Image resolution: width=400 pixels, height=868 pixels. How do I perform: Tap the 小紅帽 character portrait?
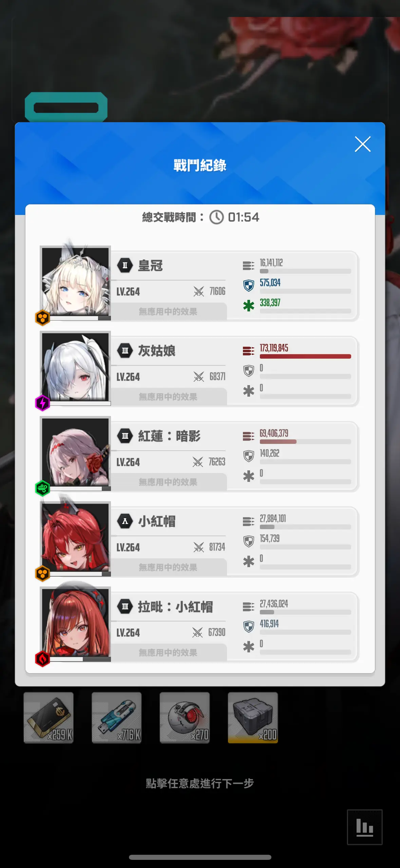(75, 537)
